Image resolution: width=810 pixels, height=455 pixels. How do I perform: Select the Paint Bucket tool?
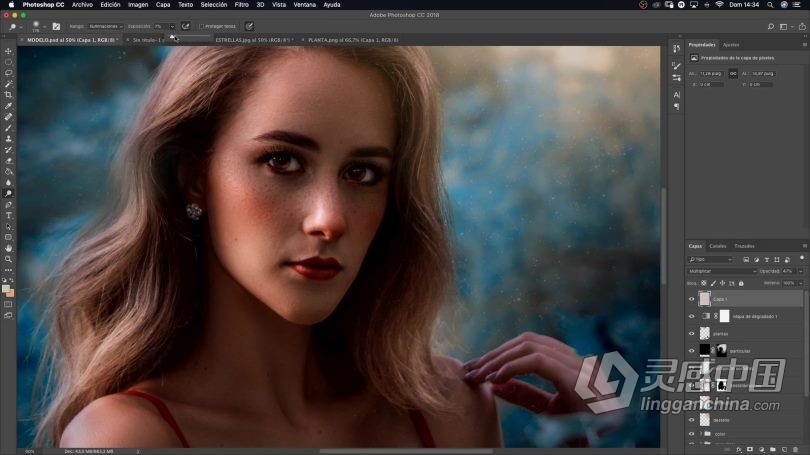8,171
